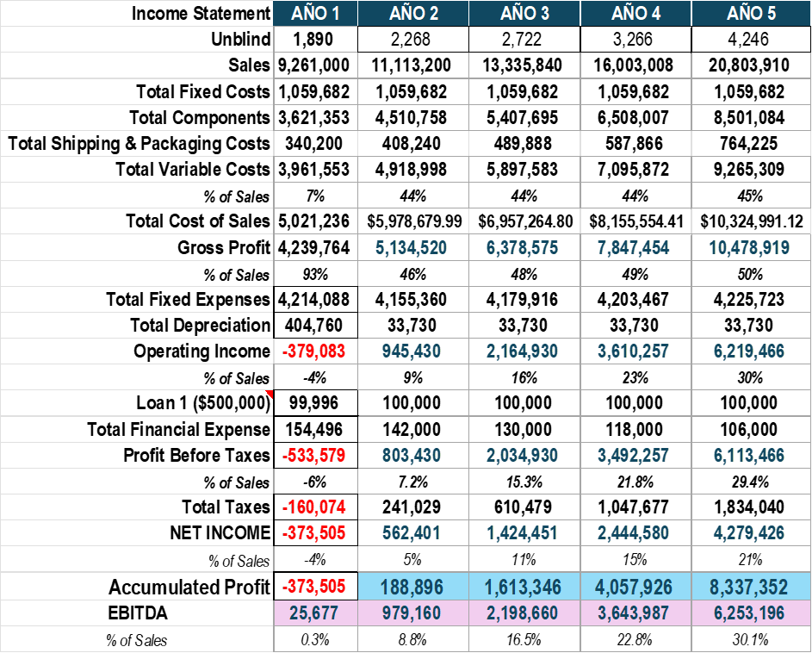Select the gross profit percentage 93%
Image resolution: width=812 pixels, height=653 pixels.
click(315, 274)
